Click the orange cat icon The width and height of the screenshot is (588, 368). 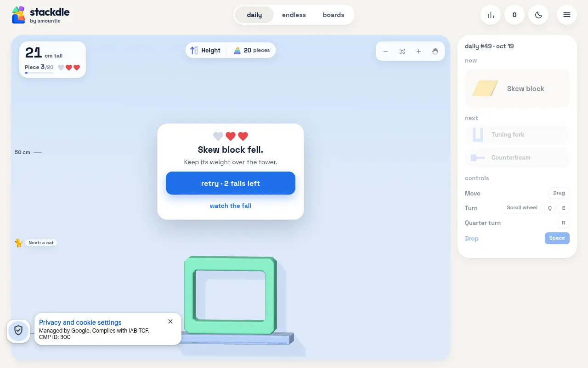click(19, 243)
